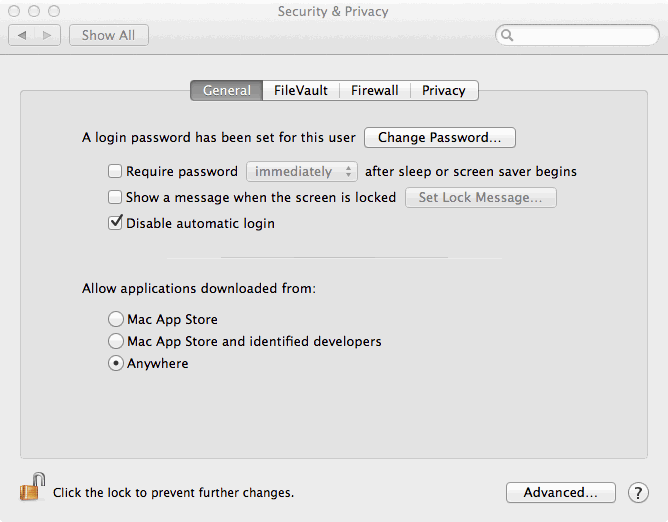The image size is (668, 522).
Task: Uncheck Disable automatic login
Action: pos(115,223)
